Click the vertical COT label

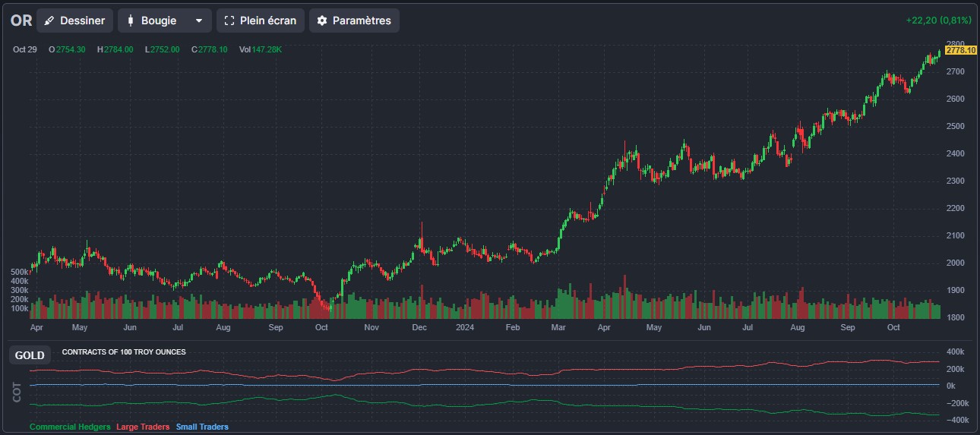tap(17, 391)
